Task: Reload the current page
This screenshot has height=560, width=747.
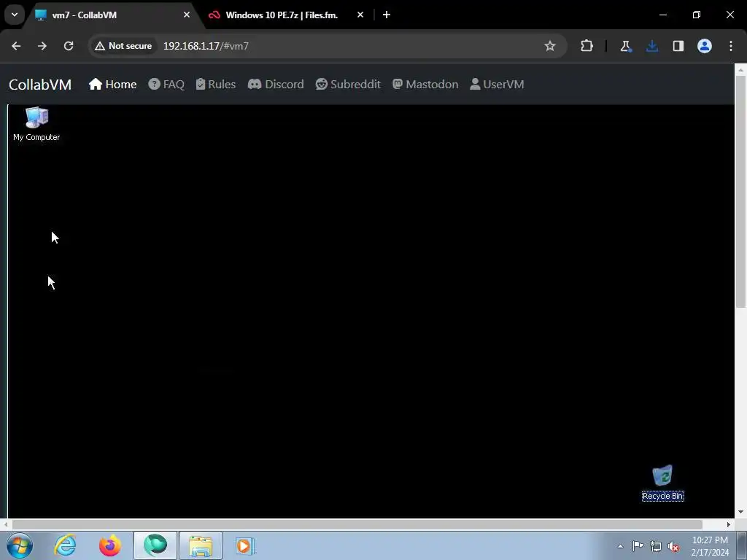Action: pyautogui.click(x=69, y=46)
